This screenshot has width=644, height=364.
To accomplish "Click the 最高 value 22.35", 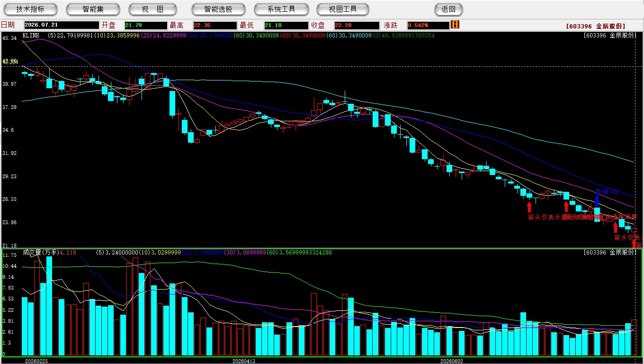I will [x=215, y=25].
